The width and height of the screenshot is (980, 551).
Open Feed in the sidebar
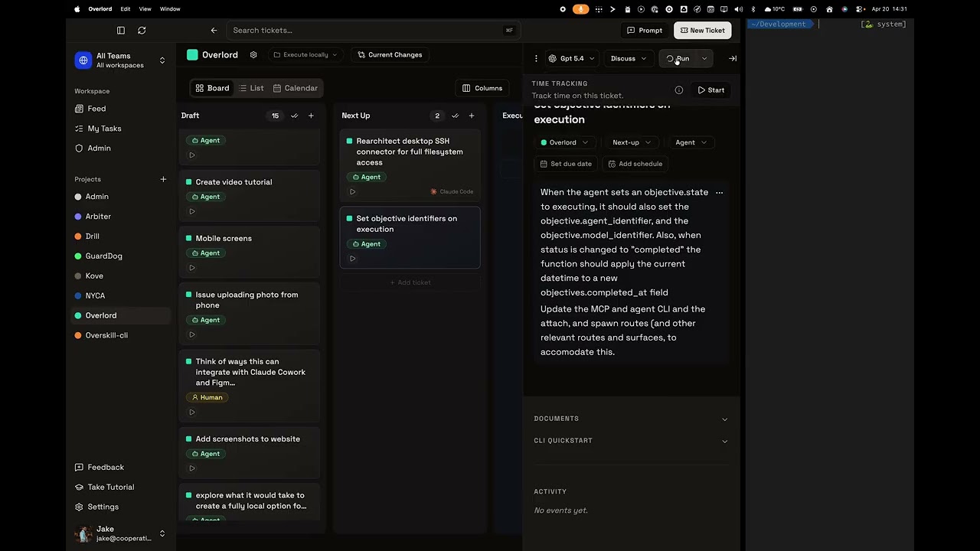tap(96, 109)
